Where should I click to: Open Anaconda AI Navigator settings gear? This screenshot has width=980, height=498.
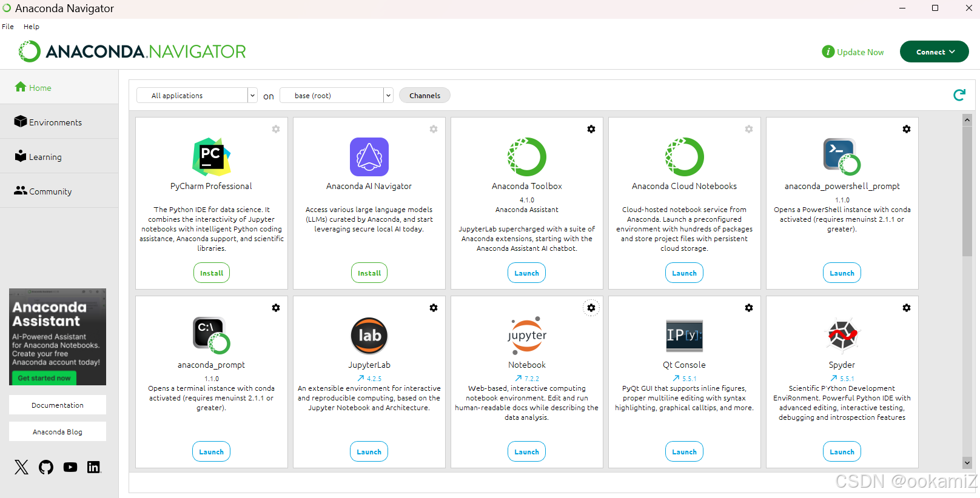[434, 129]
